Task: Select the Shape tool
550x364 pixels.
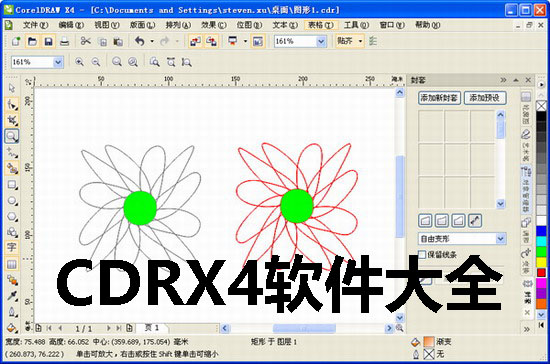Action: point(12,105)
